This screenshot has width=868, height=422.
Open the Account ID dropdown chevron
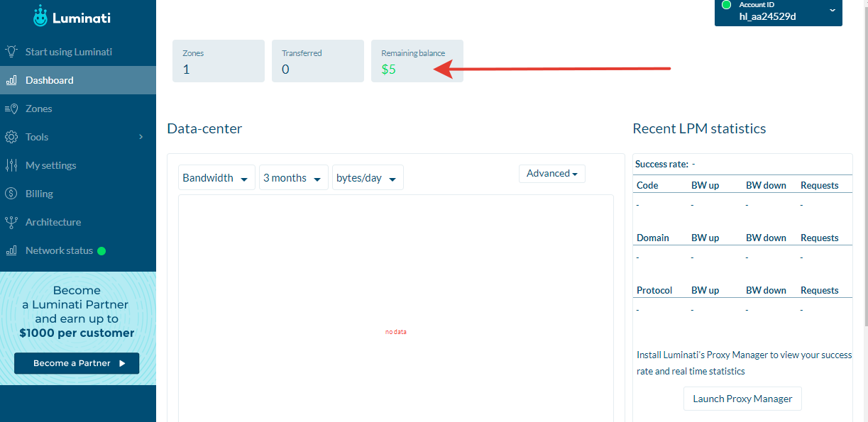tap(833, 10)
